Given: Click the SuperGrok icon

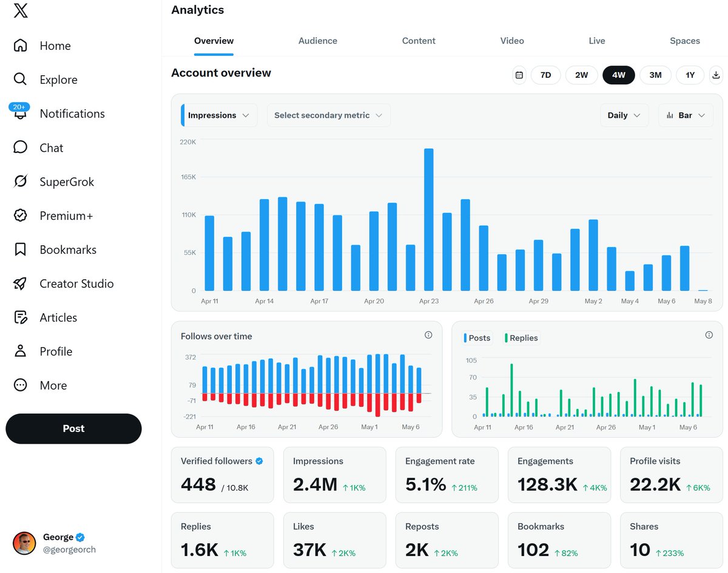Looking at the screenshot, I should 21,181.
